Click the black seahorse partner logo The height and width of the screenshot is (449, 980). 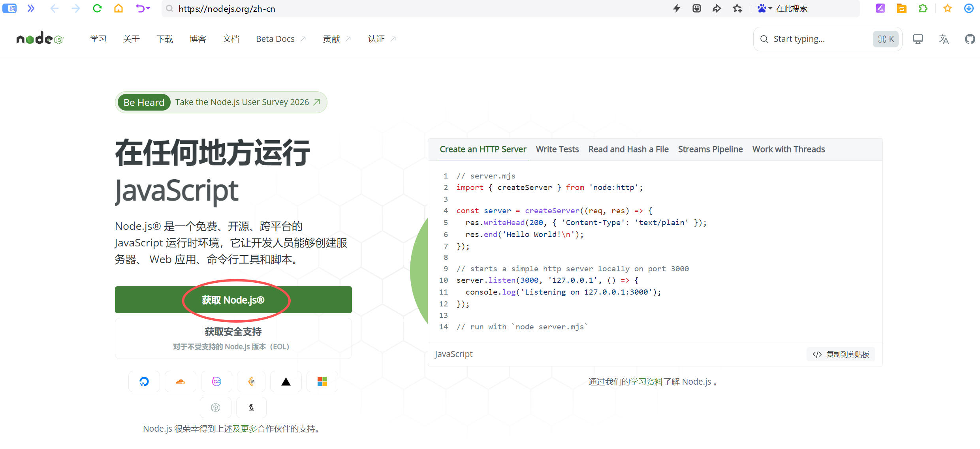coord(251,408)
